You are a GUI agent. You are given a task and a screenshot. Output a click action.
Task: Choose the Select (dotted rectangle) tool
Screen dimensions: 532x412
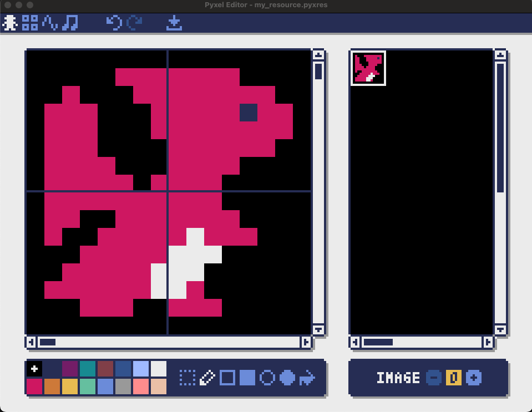[188, 378]
